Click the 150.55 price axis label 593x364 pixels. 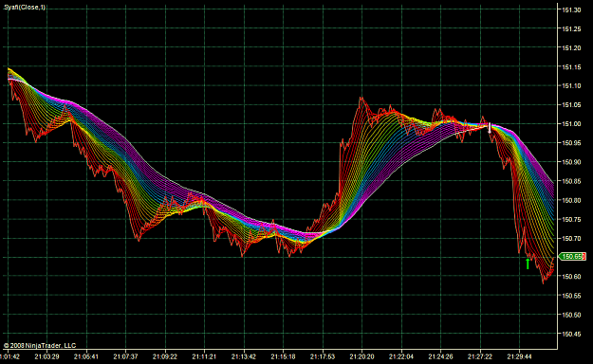[x=571, y=296]
